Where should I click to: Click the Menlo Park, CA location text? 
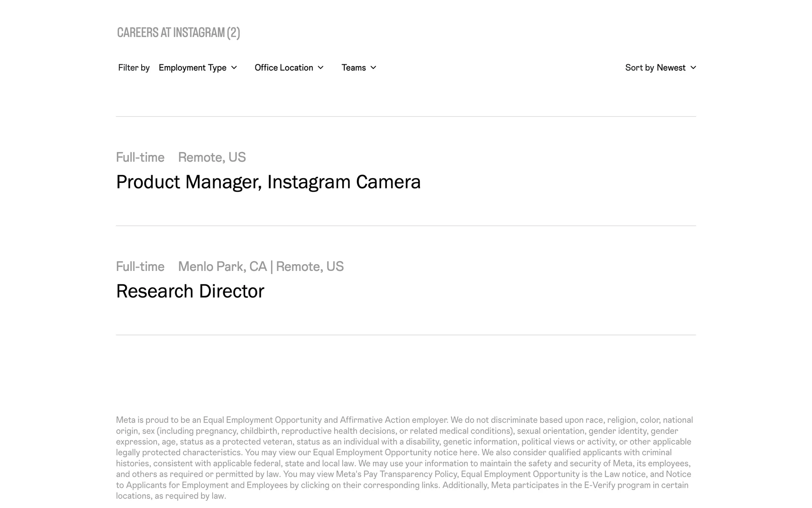click(222, 267)
